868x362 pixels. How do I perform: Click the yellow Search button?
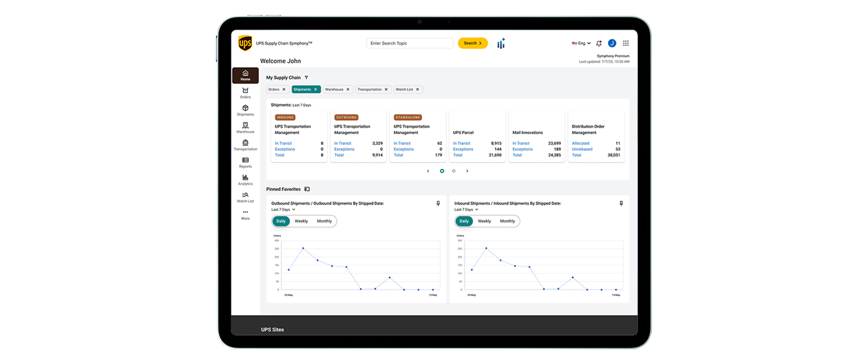(x=473, y=43)
